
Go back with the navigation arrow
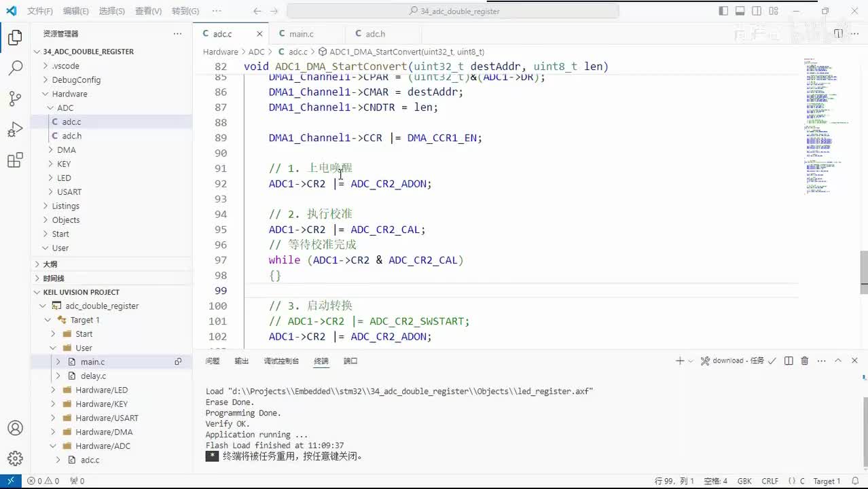click(257, 11)
